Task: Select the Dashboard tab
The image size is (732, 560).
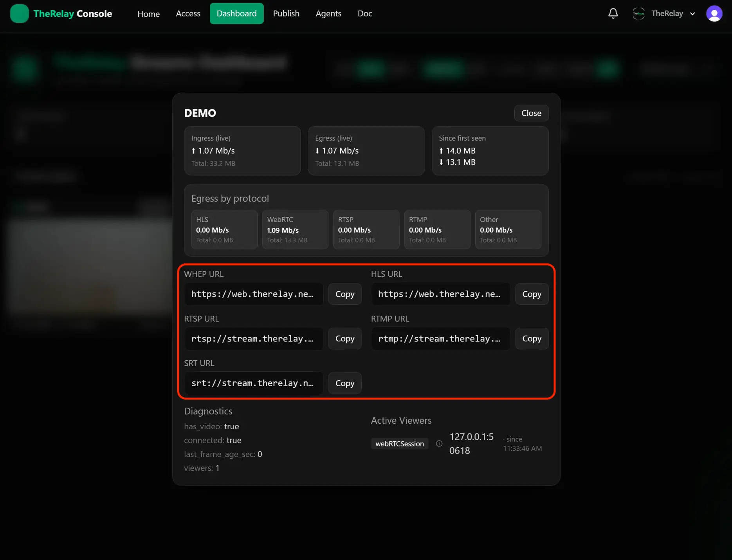Action: tap(237, 14)
